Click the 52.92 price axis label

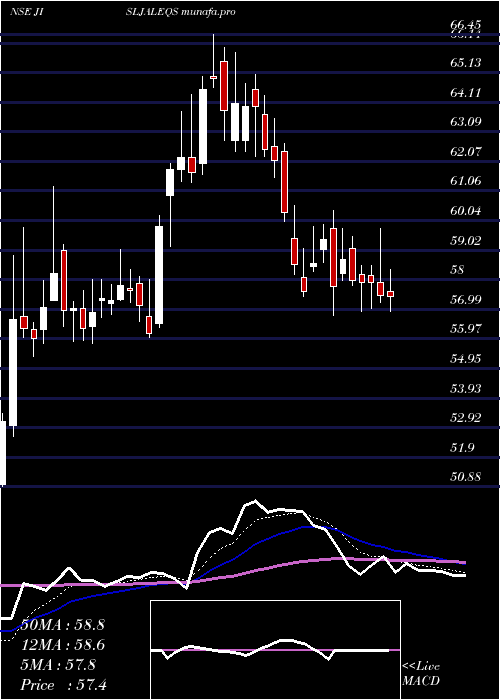[466, 418]
